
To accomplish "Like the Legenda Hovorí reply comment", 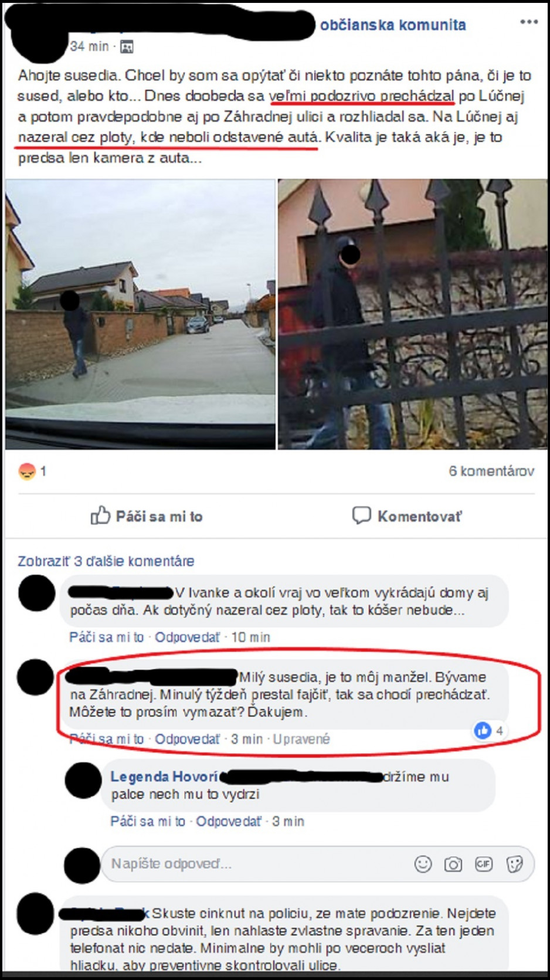I will point(148,822).
